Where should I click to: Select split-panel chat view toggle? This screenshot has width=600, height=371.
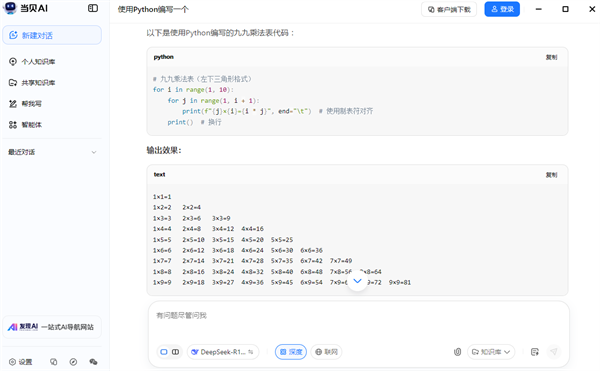[x=176, y=352]
